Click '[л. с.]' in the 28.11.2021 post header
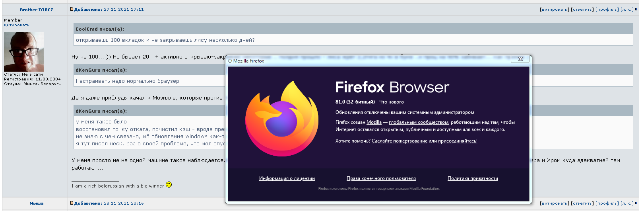The height and width of the screenshot is (211, 644). tap(627, 203)
